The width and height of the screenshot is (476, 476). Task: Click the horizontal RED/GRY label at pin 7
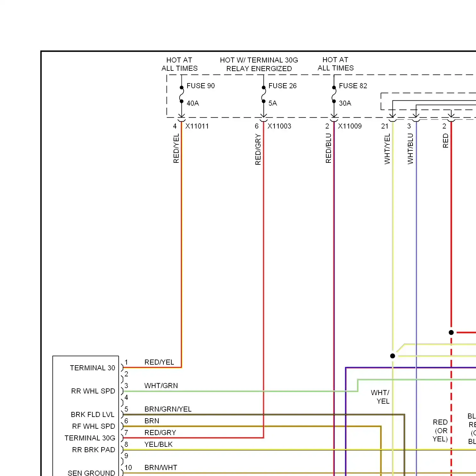(x=160, y=433)
